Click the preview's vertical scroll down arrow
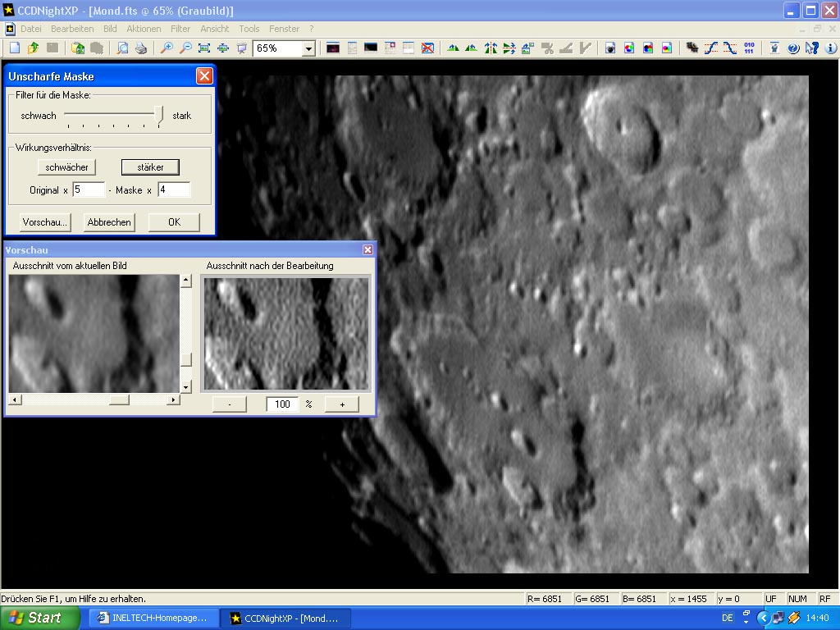The height and width of the screenshot is (630, 840). (186, 387)
